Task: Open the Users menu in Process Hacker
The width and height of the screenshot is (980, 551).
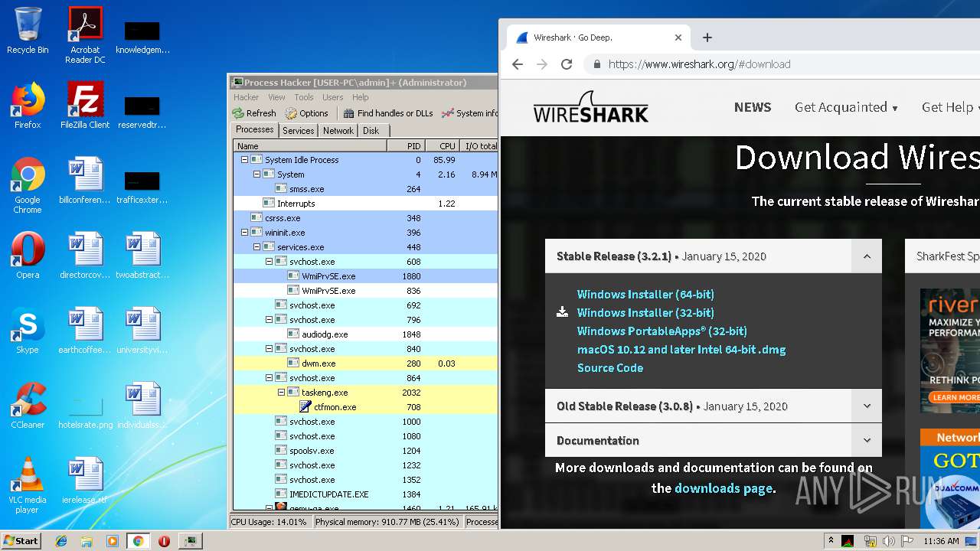Action: (x=332, y=97)
